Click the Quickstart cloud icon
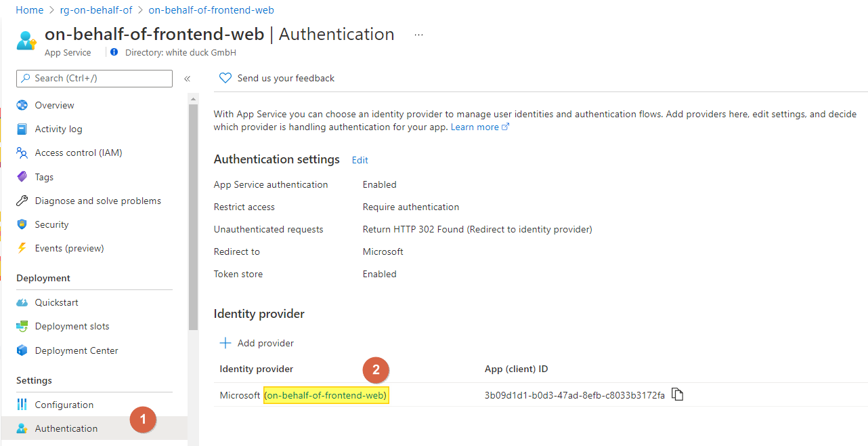This screenshot has width=868, height=446. tap(22, 302)
